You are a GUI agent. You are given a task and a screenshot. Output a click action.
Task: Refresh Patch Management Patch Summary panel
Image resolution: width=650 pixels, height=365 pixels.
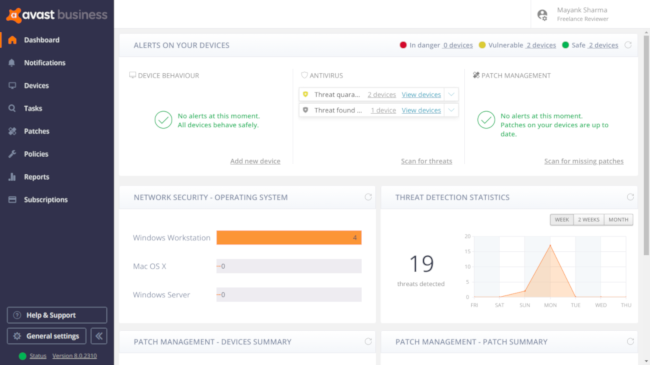coord(630,341)
